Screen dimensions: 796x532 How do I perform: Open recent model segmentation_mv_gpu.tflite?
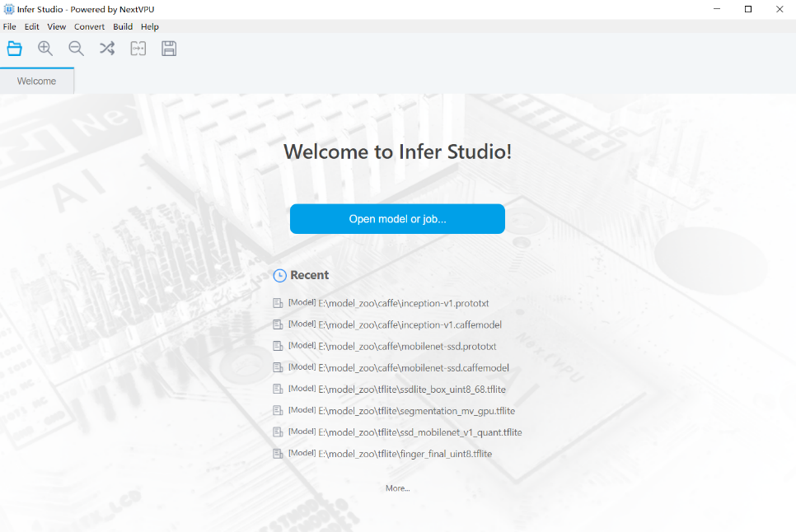tap(417, 411)
